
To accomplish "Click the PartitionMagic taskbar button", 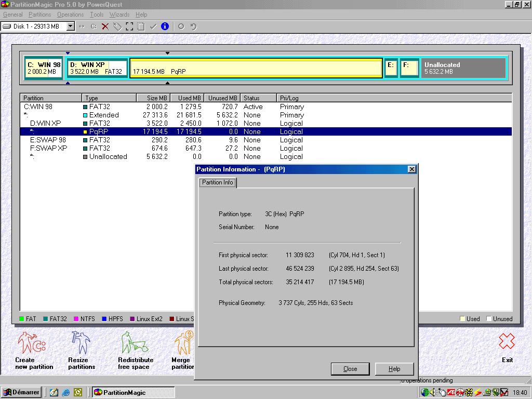I will (x=134, y=393).
